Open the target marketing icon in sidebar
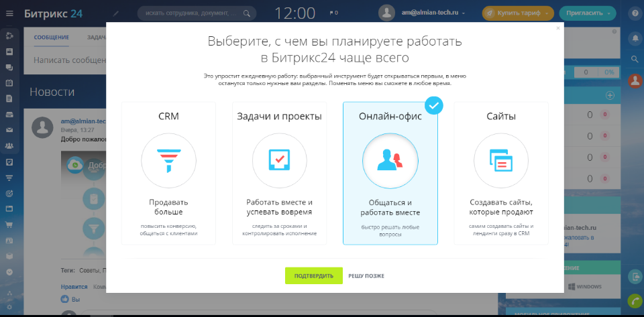644x317 pixels. point(9,193)
